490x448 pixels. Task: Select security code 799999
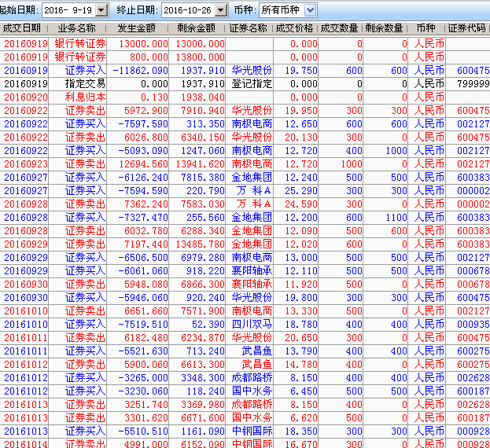tap(473, 83)
